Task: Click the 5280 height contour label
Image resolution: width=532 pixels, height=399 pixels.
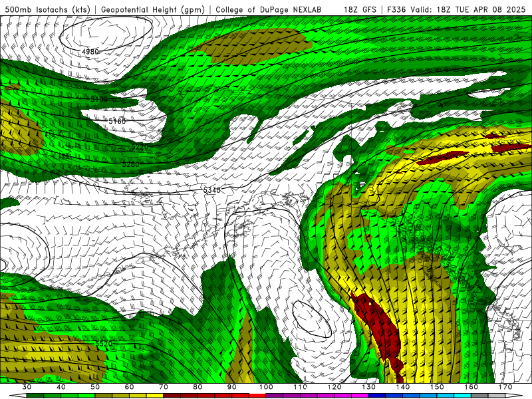Action: tap(130, 164)
